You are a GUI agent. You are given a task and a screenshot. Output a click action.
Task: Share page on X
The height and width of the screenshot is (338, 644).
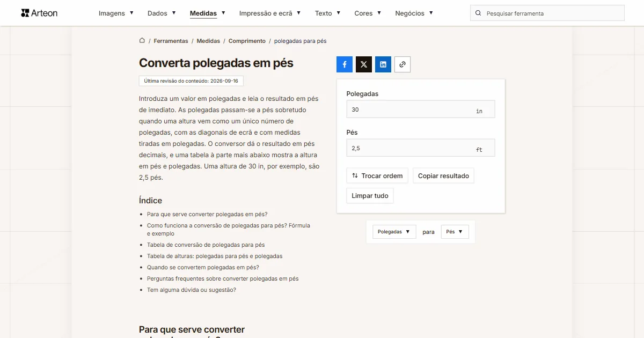(x=364, y=64)
